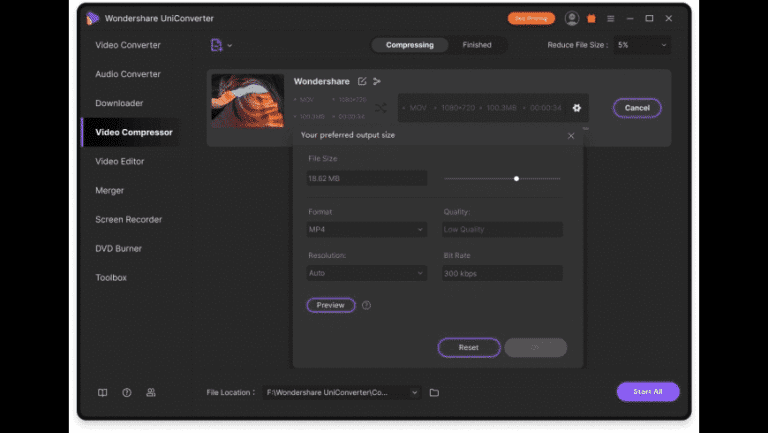Switch to the Finished tab
This screenshot has width=768, height=433.
476,45
